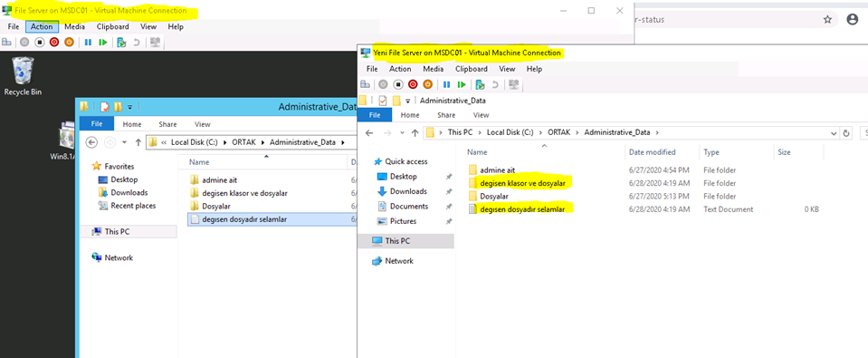The image size is (868, 358).
Task: Click Up arrow in right Explorer window
Action: pyautogui.click(x=415, y=133)
